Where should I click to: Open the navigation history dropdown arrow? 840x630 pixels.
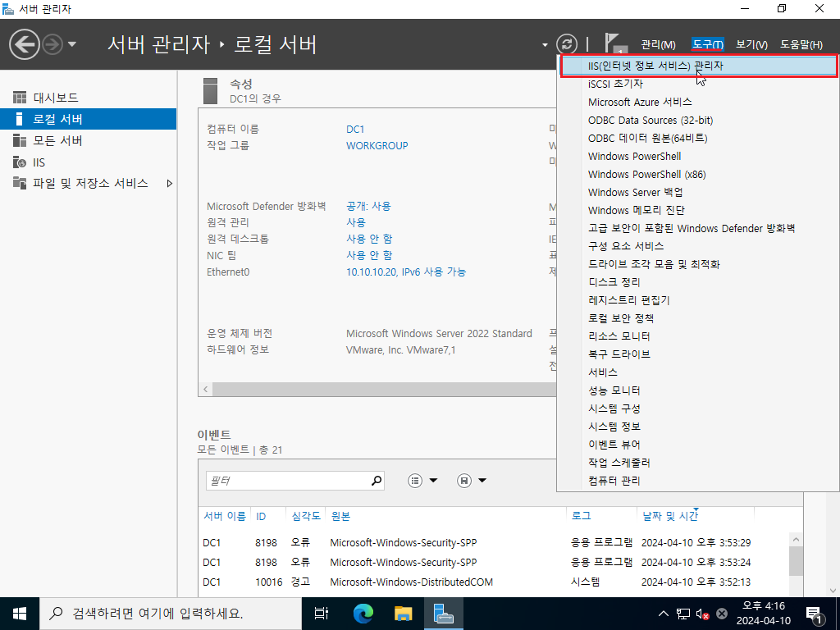[72, 44]
